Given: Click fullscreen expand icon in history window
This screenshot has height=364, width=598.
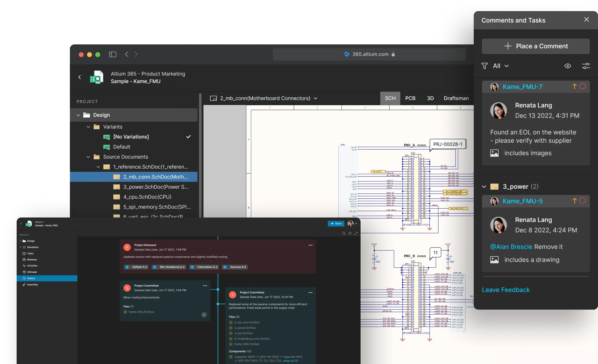Looking at the screenshot, I should (356, 233).
